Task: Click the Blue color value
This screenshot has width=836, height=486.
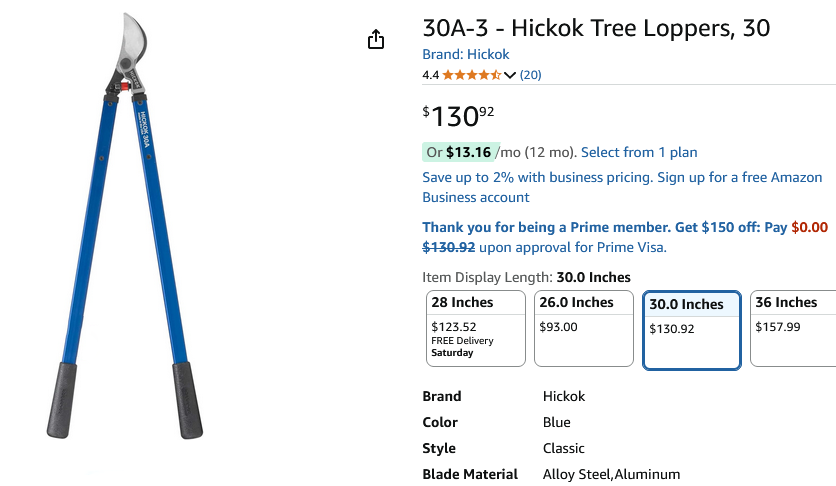Action: tap(557, 422)
